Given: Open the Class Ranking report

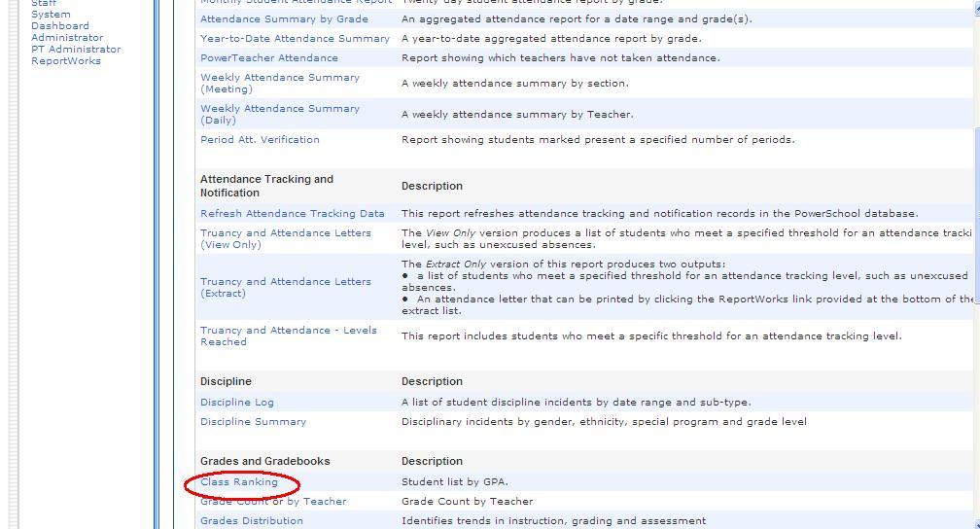Looking at the screenshot, I should (239, 482).
